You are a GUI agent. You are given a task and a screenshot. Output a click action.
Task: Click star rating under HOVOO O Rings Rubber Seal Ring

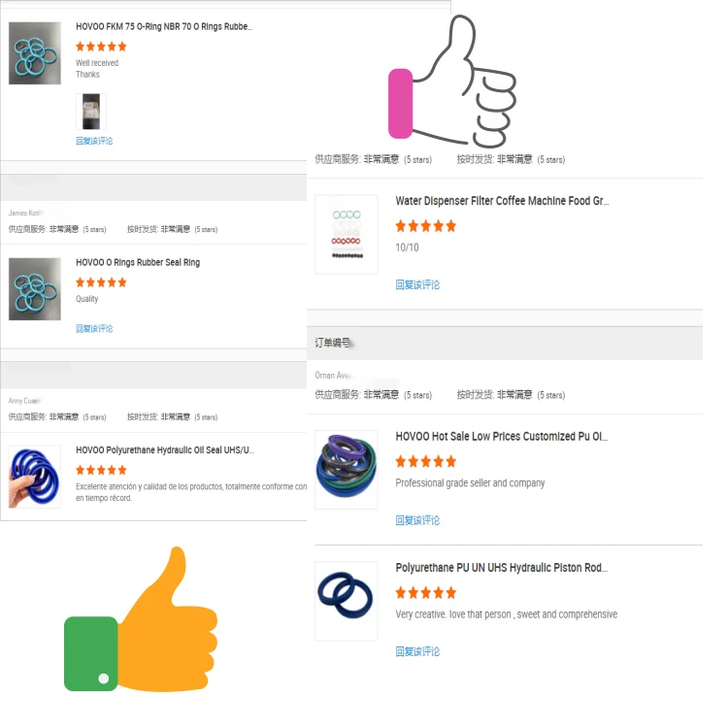101,282
